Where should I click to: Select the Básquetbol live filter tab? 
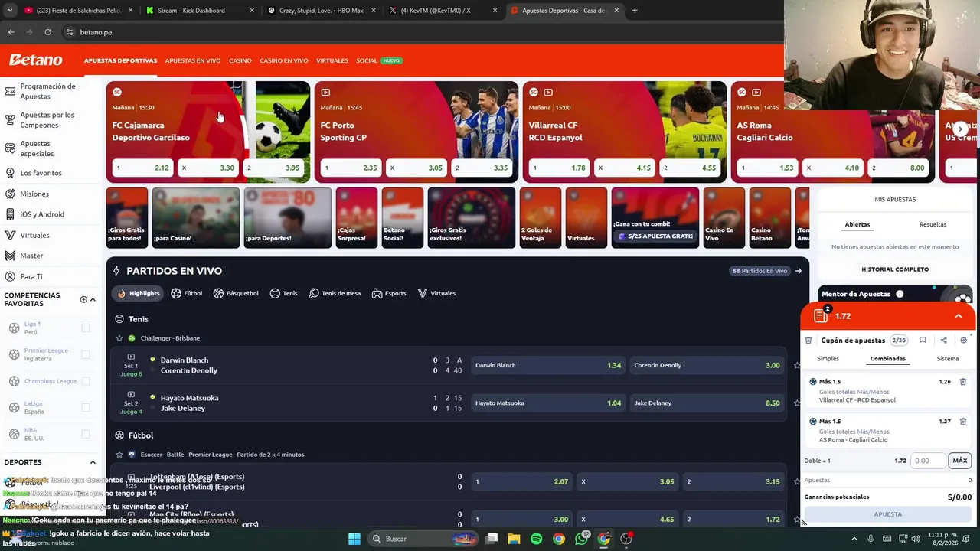click(236, 293)
